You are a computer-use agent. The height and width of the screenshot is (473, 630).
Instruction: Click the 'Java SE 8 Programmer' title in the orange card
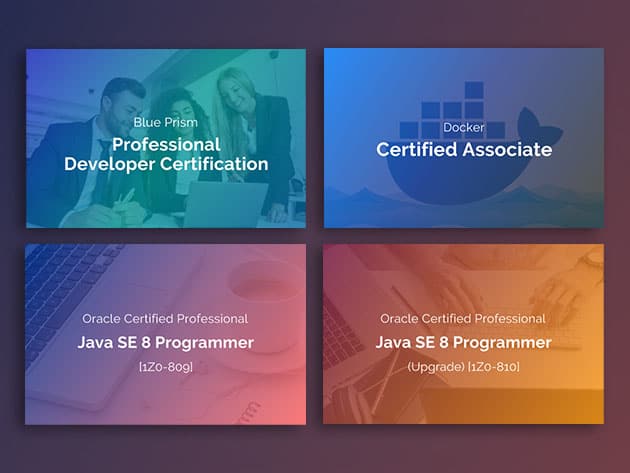point(463,343)
